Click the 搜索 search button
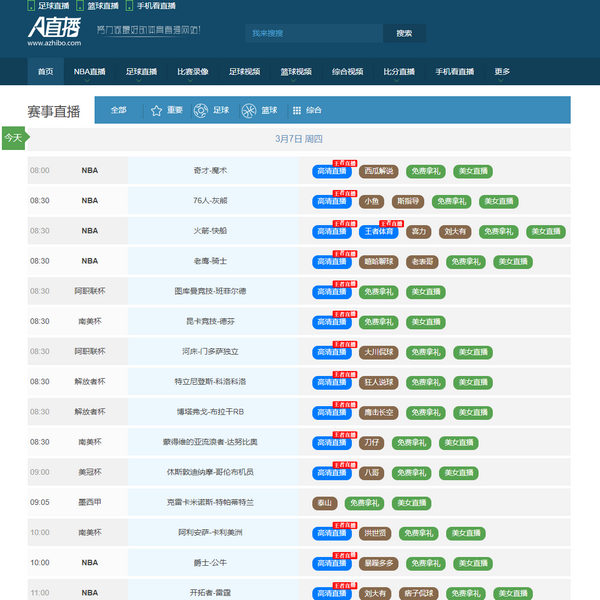 coord(404,33)
